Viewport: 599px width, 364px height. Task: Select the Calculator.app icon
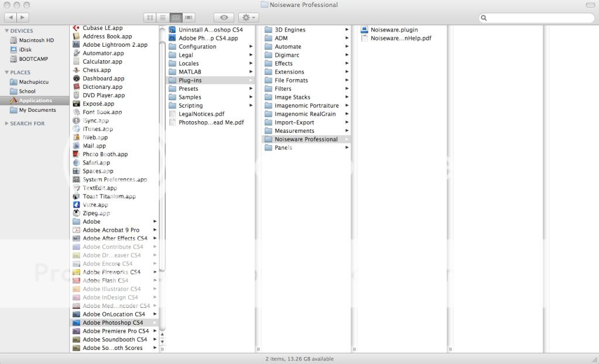[x=76, y=61]
